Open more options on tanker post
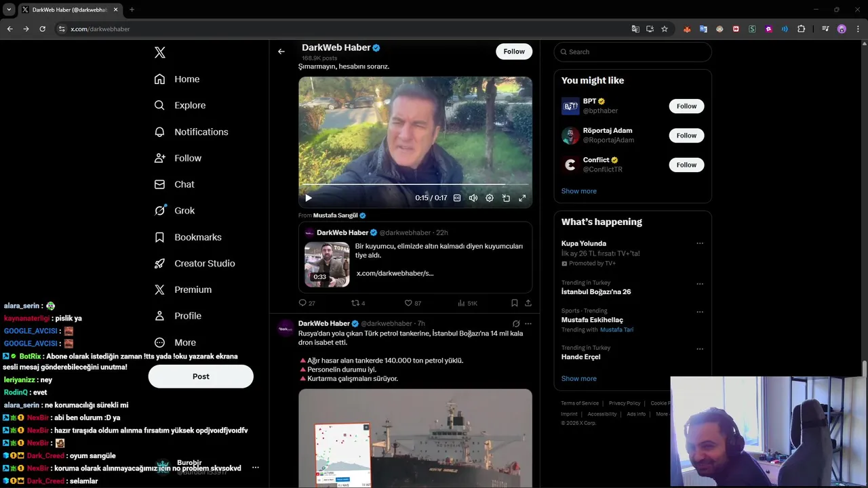 click(x=528, y=324)
